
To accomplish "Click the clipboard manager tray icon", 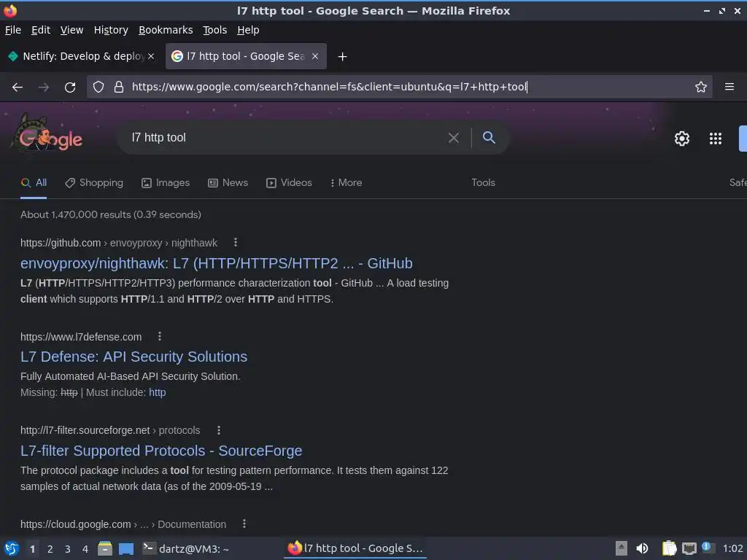I will tap(669, 548).
